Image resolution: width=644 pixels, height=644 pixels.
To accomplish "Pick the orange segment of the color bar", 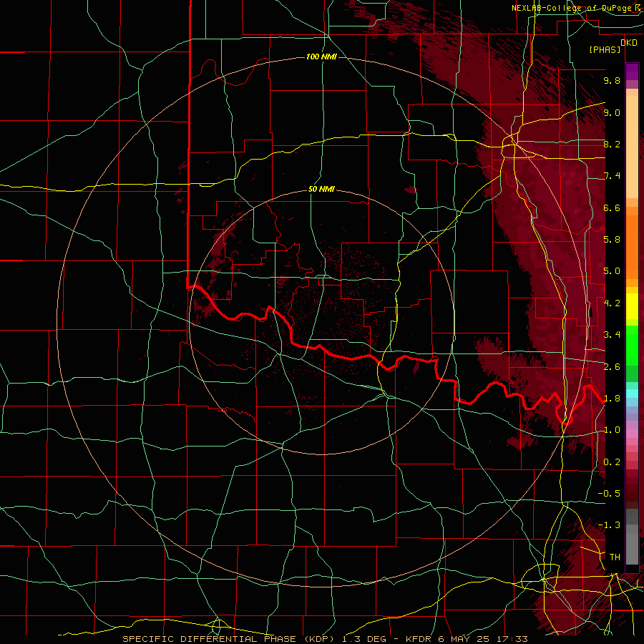I will [x=632, y=246].
